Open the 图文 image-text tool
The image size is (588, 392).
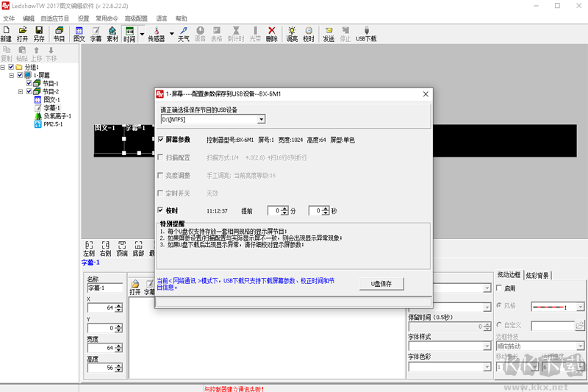pos(79,34)
